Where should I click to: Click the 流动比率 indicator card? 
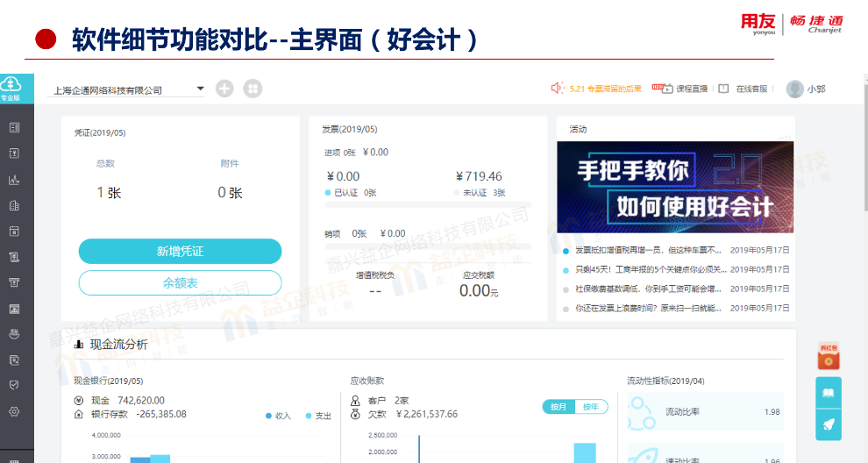(x=705, y=411)
